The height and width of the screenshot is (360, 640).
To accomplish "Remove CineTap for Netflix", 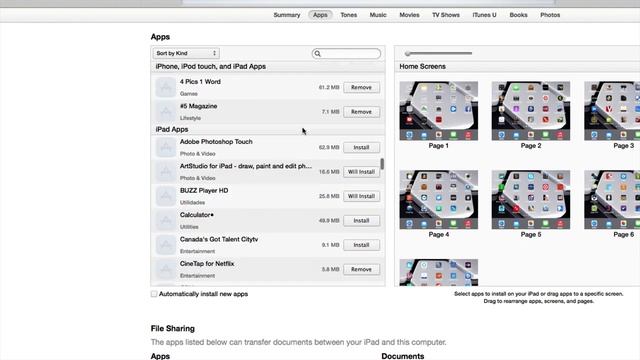I will (361, 269).
